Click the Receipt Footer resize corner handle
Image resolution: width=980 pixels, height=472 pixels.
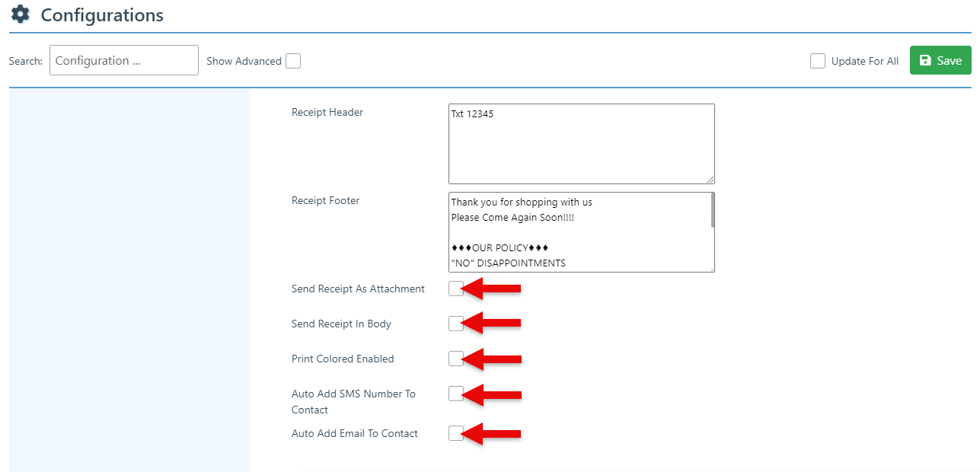coord(710,268)
